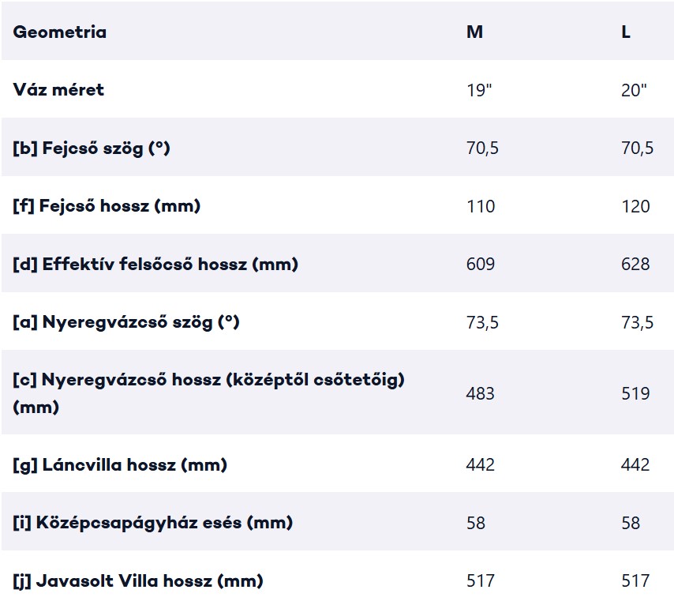Click the [b] Fejcső szög label

pyautogui.click(x=92, y=148)
